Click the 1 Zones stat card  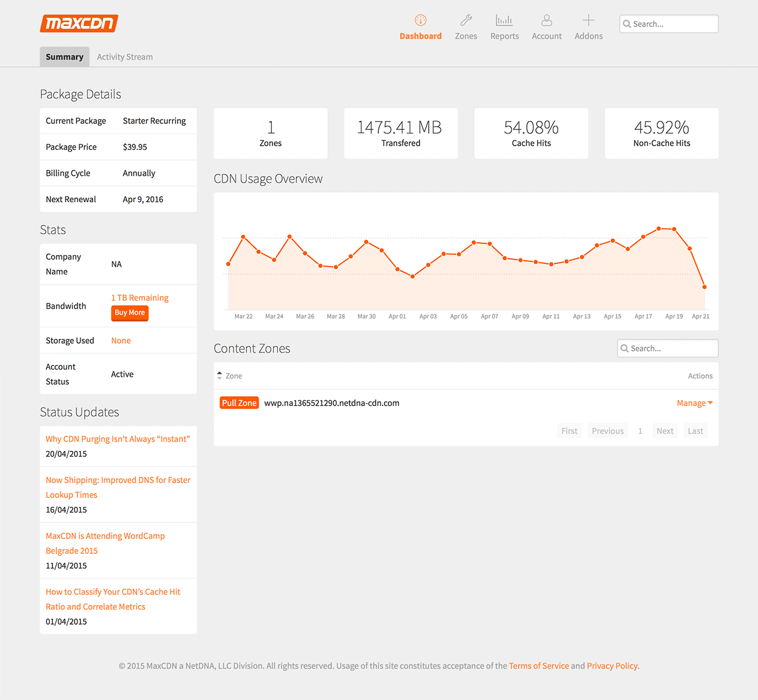pyautogui.click(x=271, y=134)
